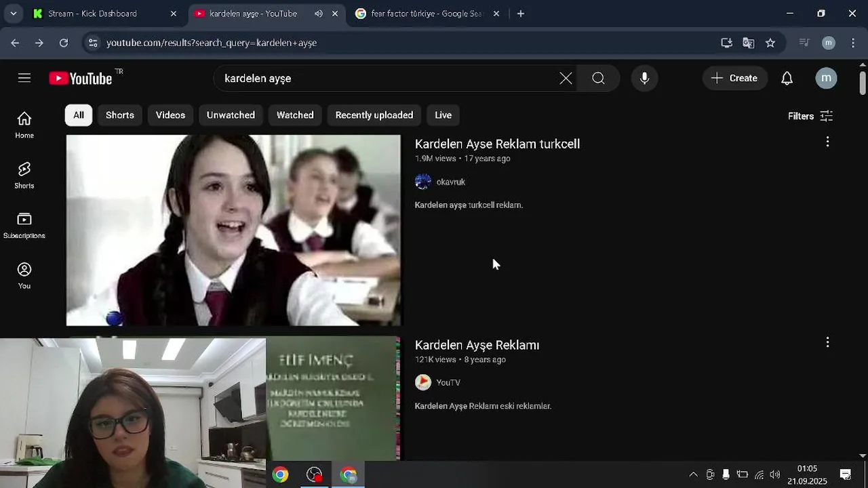Image resolution: width=868 pixels, height=488 pixels.
Task: Click the schoolgirl classroom video thumbnail
Action: 233,230
